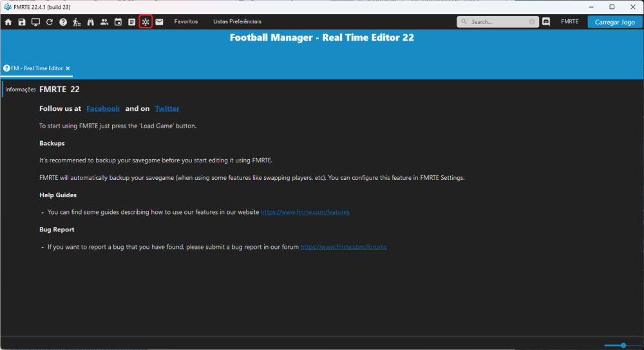Open the FMRTE menu
Screen dimensions: 644x350
(x=570, y=22)
